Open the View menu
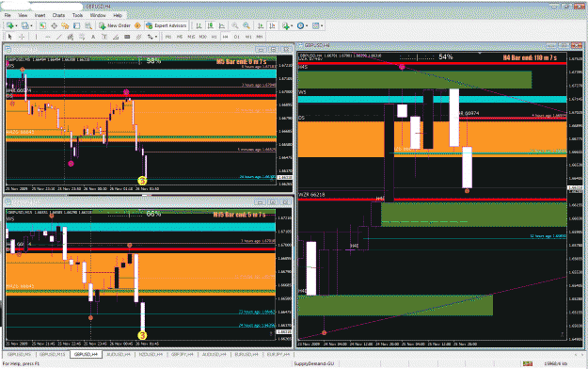Viewport: 588px width, 369px height. pyautogui.click(x=23, y=15)
